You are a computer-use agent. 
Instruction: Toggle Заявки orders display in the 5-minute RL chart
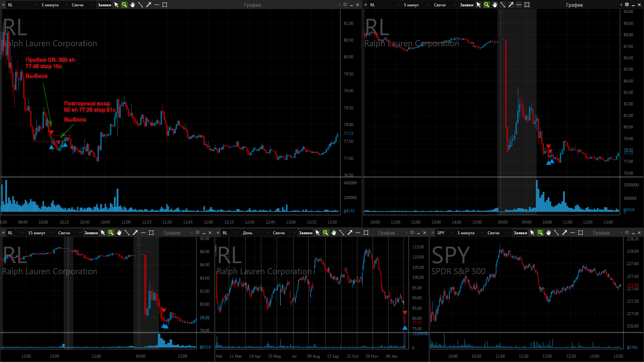(467, 5)
